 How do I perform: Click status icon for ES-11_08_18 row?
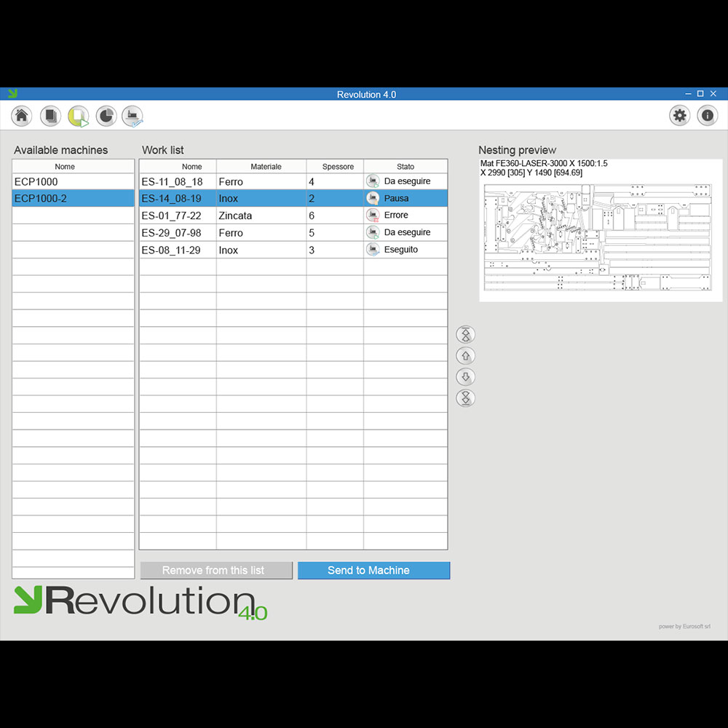373,181
